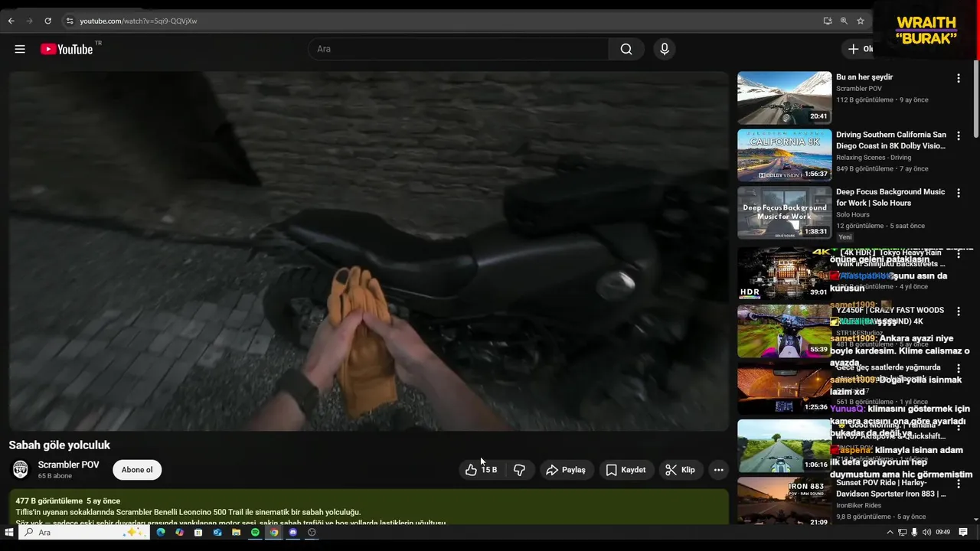Open Tokyo Heavy Rain HDR thumbnail

pos(782,272)
